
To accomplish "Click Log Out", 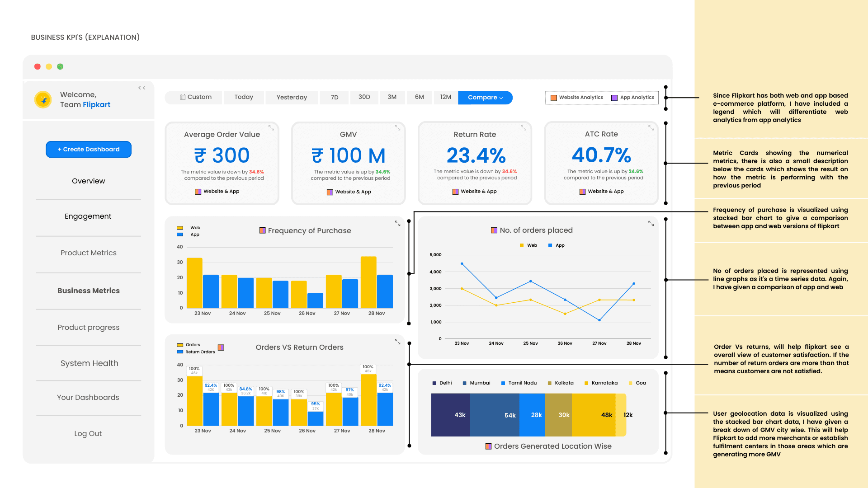I will click(x=88, y=434).
